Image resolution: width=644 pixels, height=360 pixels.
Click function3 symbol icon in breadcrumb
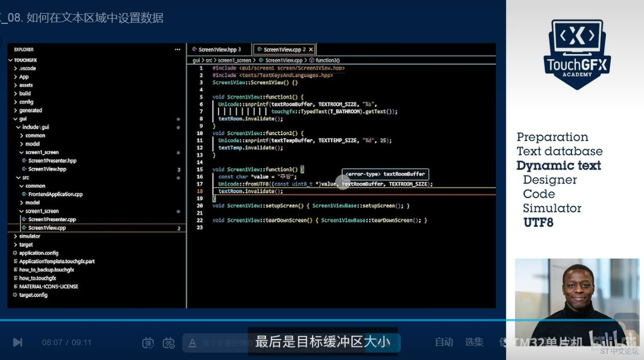[311, 60]
